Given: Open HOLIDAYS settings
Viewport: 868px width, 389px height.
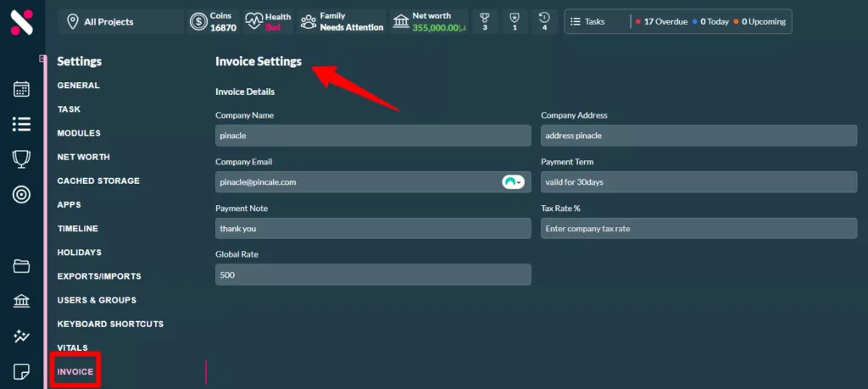Looking at the screenshot, I should coord(80,252).
